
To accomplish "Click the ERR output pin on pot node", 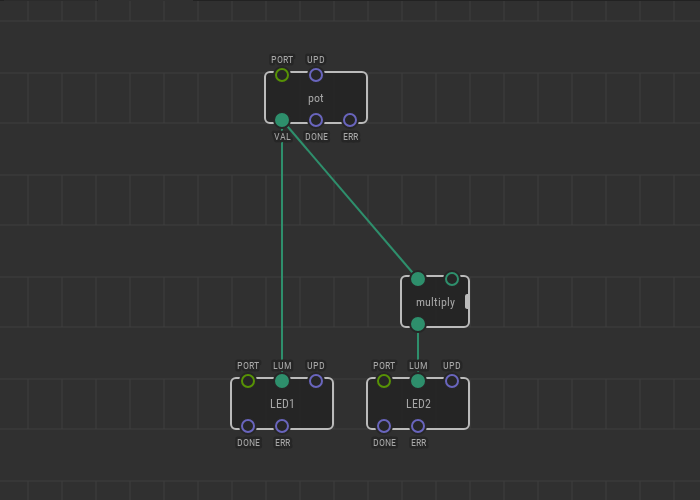I will point(350,120).
